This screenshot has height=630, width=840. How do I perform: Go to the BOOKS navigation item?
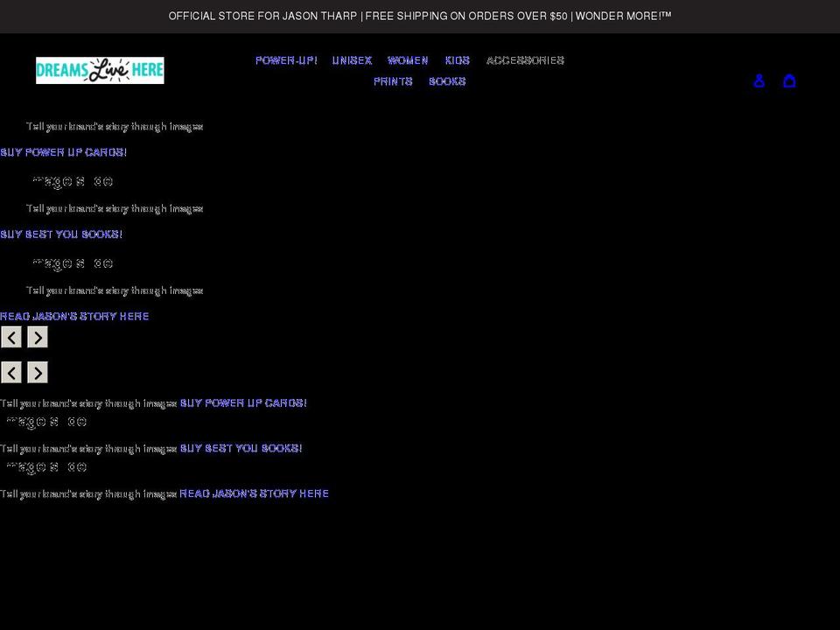pyautogui.click(x=447, y=81)
